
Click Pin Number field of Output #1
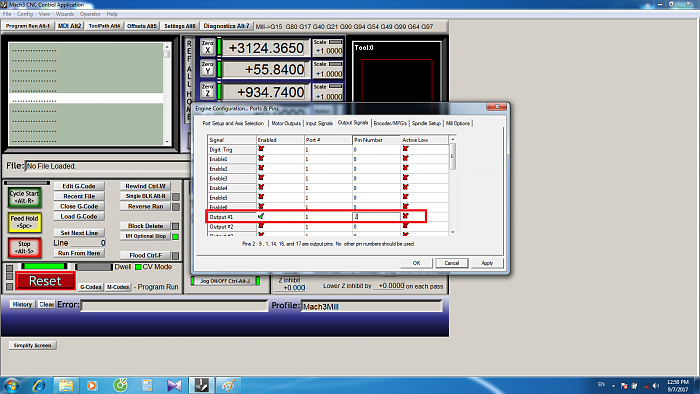[376, 216]
